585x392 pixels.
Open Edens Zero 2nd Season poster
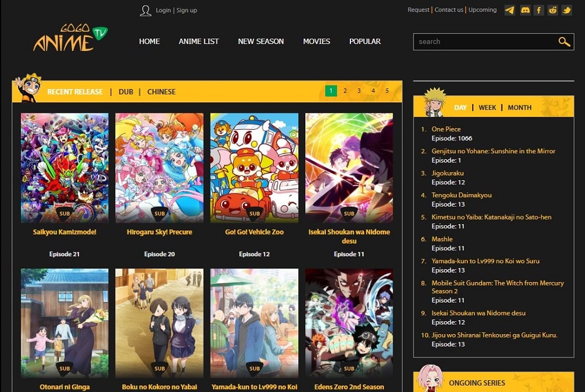[x=349, y=323]
